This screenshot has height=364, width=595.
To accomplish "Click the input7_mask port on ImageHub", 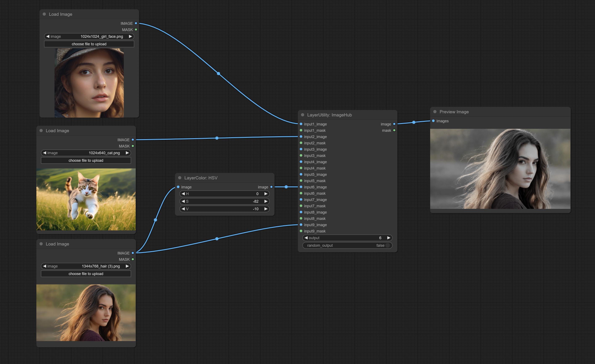I will tap(301, 206).
